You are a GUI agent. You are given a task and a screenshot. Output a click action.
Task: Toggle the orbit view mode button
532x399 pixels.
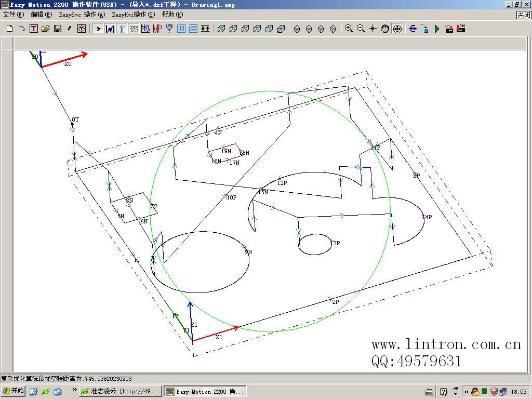point(397,29)
